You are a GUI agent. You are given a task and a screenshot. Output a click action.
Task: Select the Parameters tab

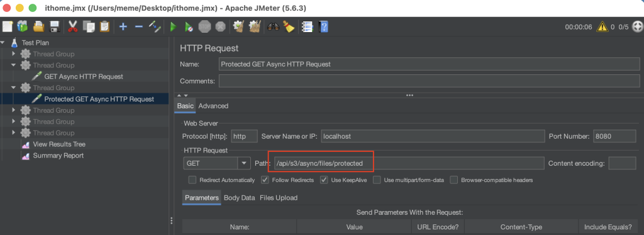pos(202,198)
